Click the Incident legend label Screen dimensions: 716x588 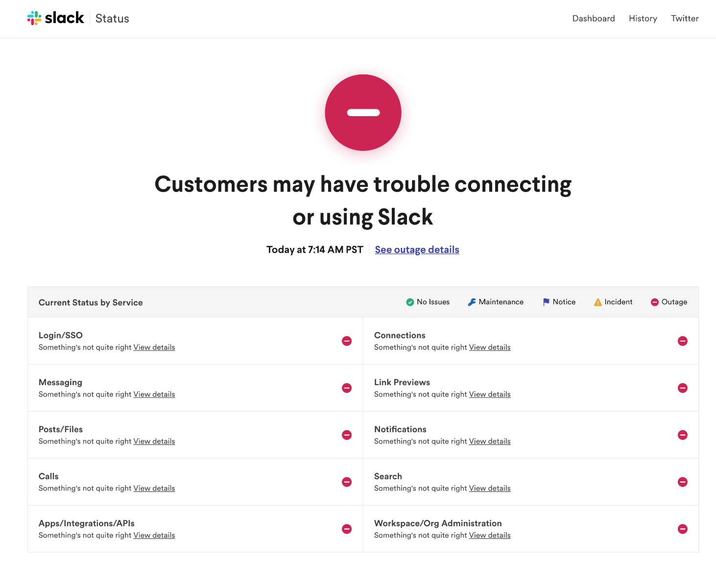pos(619,302)
